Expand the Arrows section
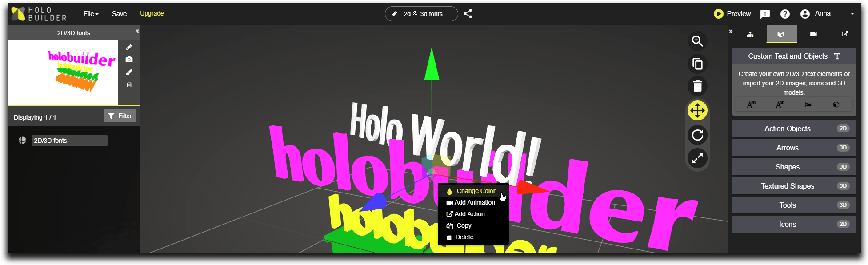 click(794, 148)
